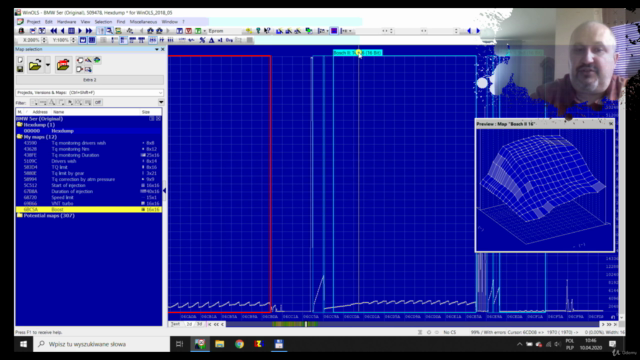Viewport: 640px width, 360px height.
Task: Collapse side panel with the splitter arrow
Action: click(164, 190)
